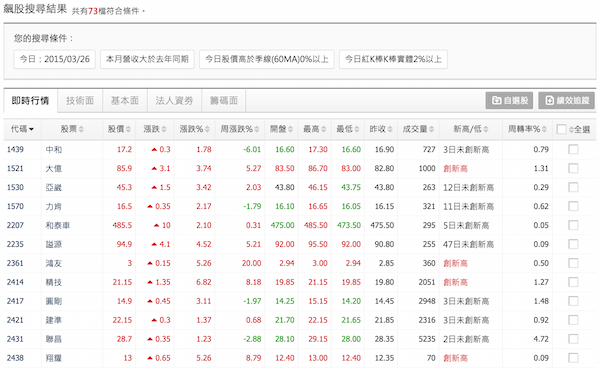Image resolution: width=600 pixels, height=369 pixels.
Task: Click the 11日未創新高 cell
Action: [x=468, y=206]
